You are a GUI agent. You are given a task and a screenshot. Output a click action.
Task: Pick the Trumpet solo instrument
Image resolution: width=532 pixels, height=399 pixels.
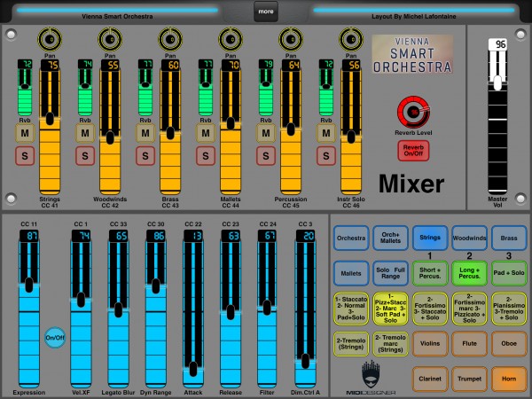(470, 379)
